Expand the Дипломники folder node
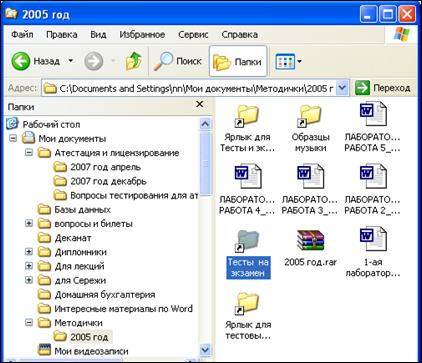Image resolution: width=422 pixels, height=363 pixels. point(29,252)
